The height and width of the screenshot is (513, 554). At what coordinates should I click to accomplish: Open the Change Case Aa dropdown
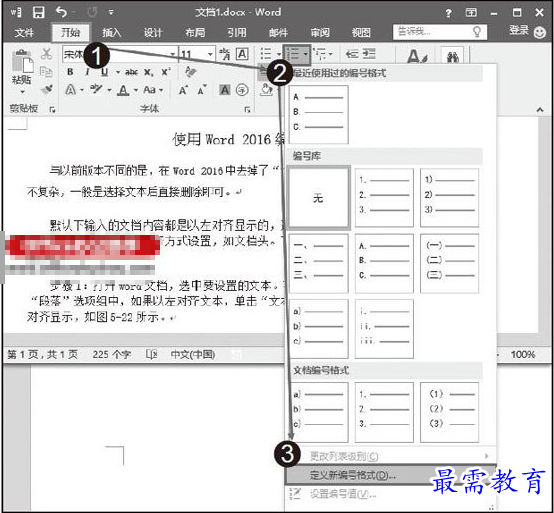click(x=153, y=90)
